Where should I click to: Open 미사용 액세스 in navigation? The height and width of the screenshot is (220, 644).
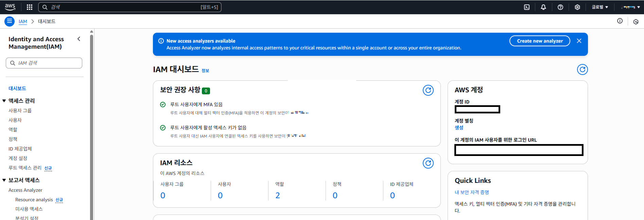tap(29, 209)
